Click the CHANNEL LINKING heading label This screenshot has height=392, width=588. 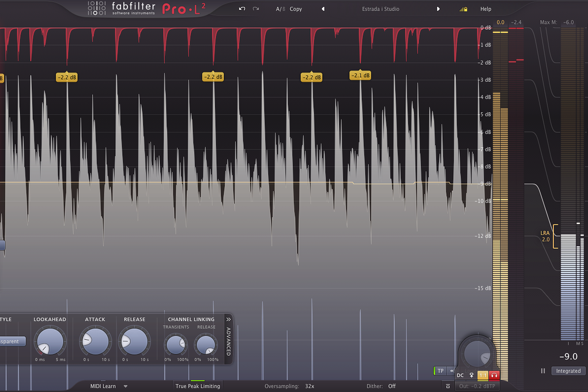pos(191,319)
